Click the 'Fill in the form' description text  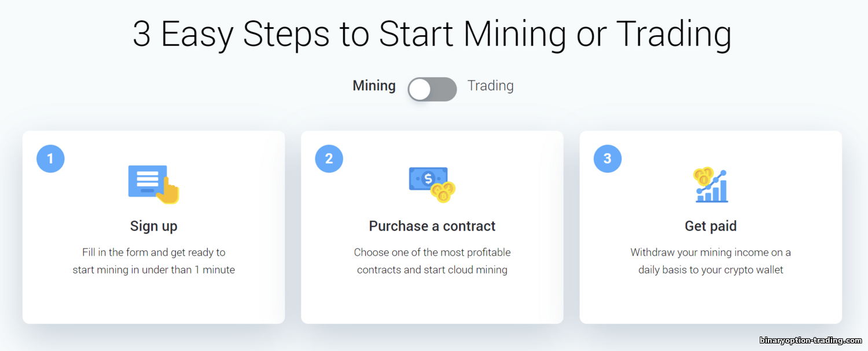pyautogui.click(x=154, y=261)
